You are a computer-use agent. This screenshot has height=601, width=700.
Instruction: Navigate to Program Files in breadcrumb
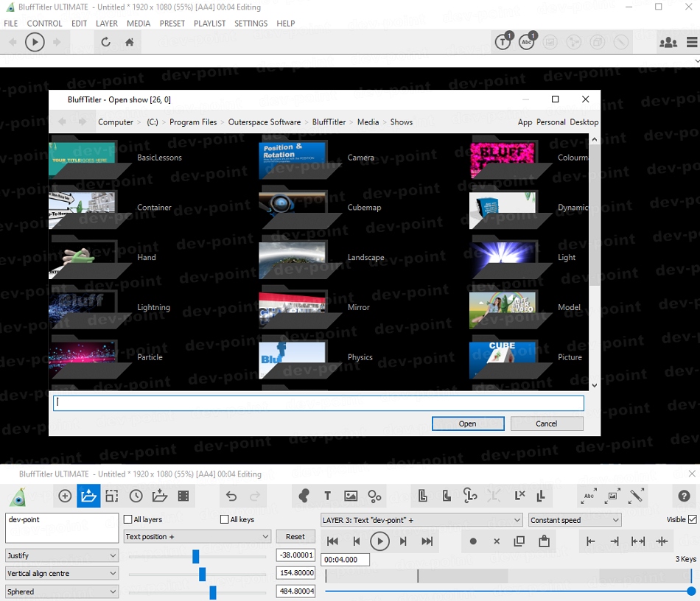coord(193,122)
